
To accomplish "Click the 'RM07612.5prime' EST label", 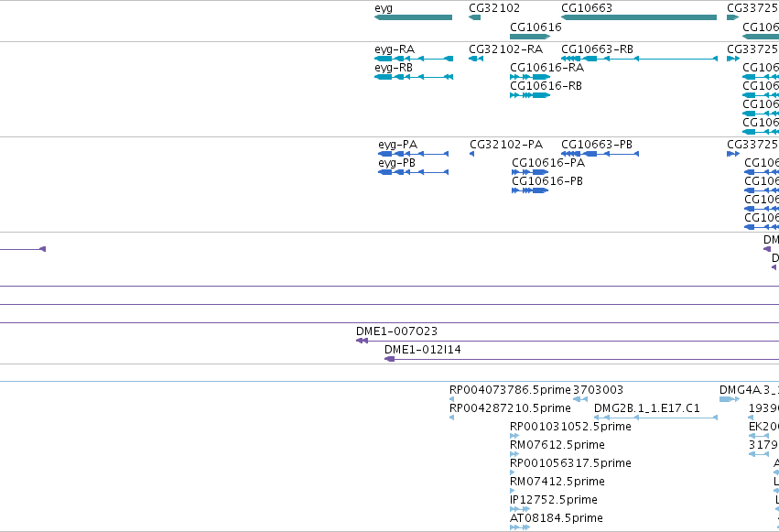I will coord(557,445).
